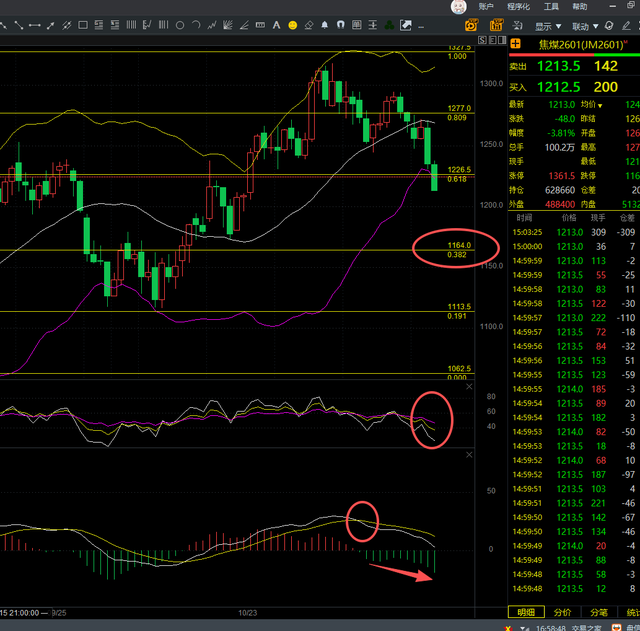Open the 显示 dropdown
The height and width of the screenshot is (631, 640).
tap(548, 27)
